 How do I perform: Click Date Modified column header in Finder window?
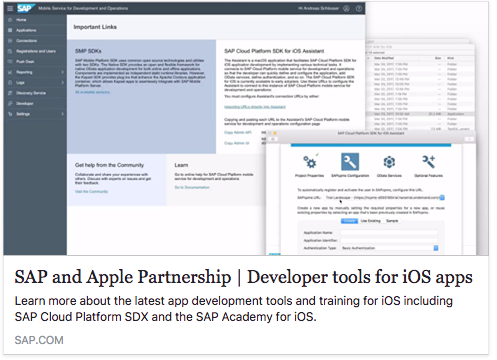[x=384, y=58]
